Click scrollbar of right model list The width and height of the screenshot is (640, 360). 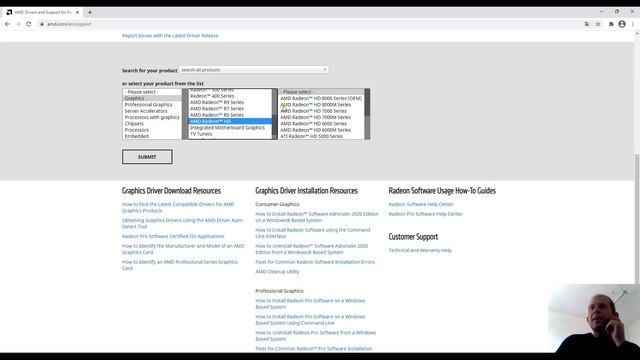(367, 114)
